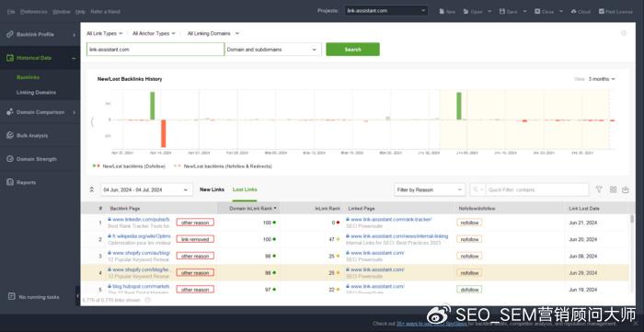Click the grid columns view icon
The height and width of the screenshot is (332, 644).
click(x=613, y=189)
